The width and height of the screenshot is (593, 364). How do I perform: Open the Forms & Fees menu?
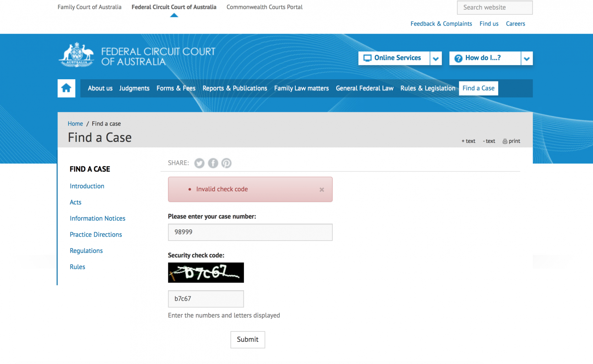176,88
